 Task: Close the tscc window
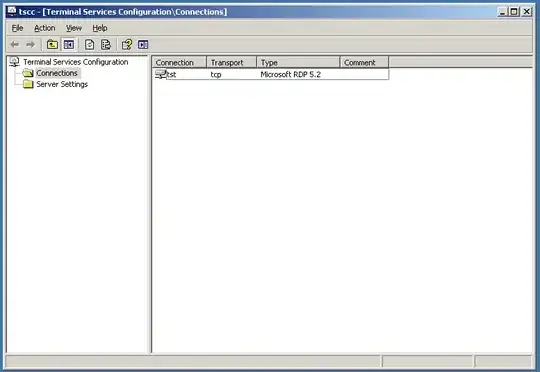pos(527,12)
